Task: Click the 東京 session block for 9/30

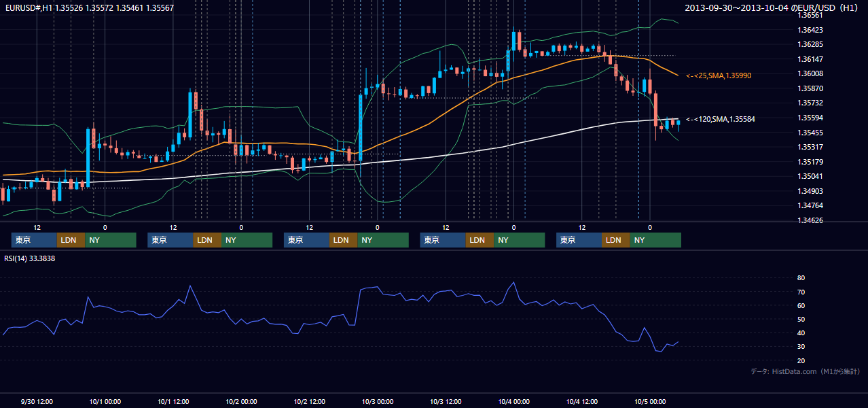Action: (34, 240)
